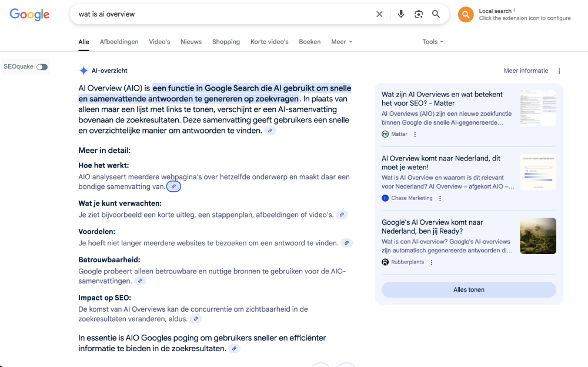Click the search input field
Viewport: 588px width, 367px height.
223,14
